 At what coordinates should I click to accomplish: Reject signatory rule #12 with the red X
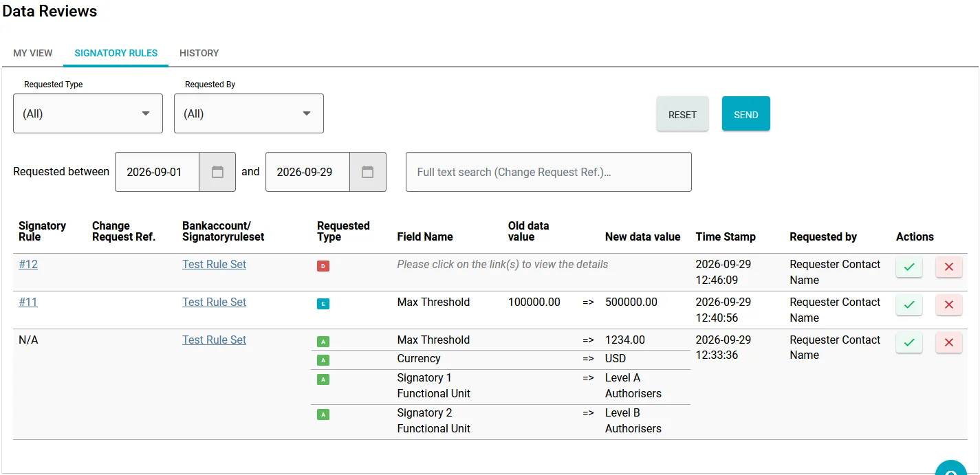[948, 267]
